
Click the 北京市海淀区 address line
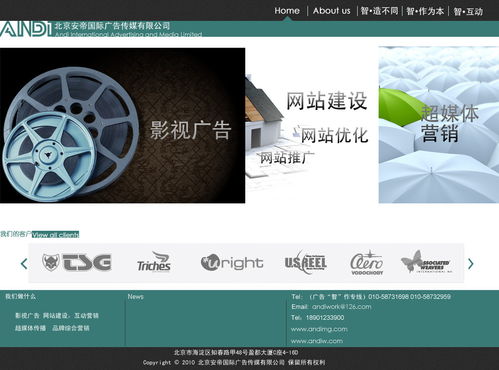coord(236,352)
